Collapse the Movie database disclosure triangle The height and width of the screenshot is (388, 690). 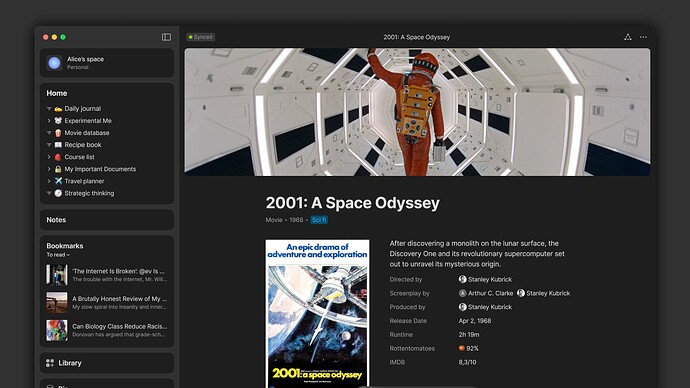49,133
